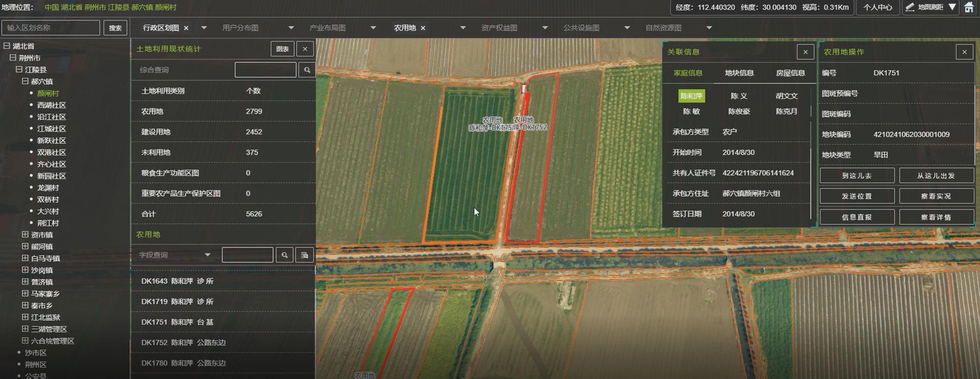The image size is (980, 379).
Task: Select the 公共设施图 menu tab
Action: [x=581, y=28]
